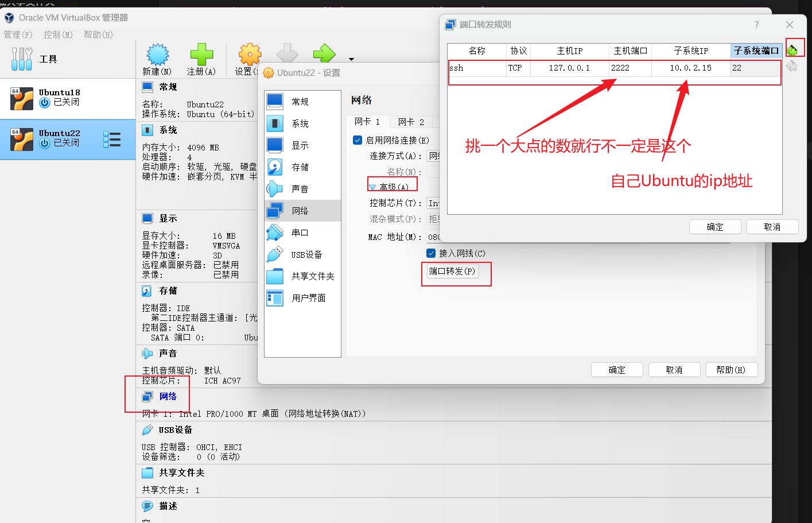Cancel the Ubuntu22 settings dialog (取消)
The height and width of the screenshot is (523, 812).
[674, 370]
